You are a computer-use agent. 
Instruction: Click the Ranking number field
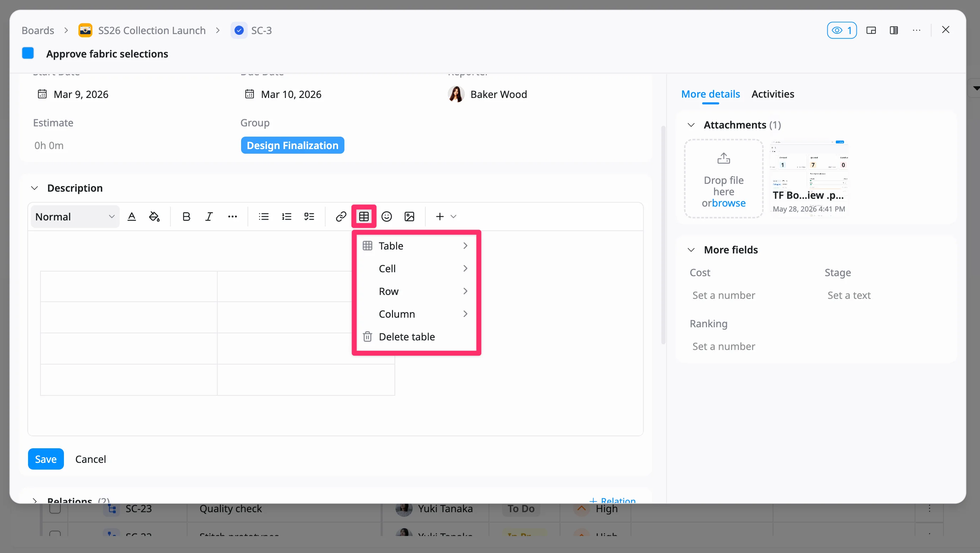click(724, 346)
